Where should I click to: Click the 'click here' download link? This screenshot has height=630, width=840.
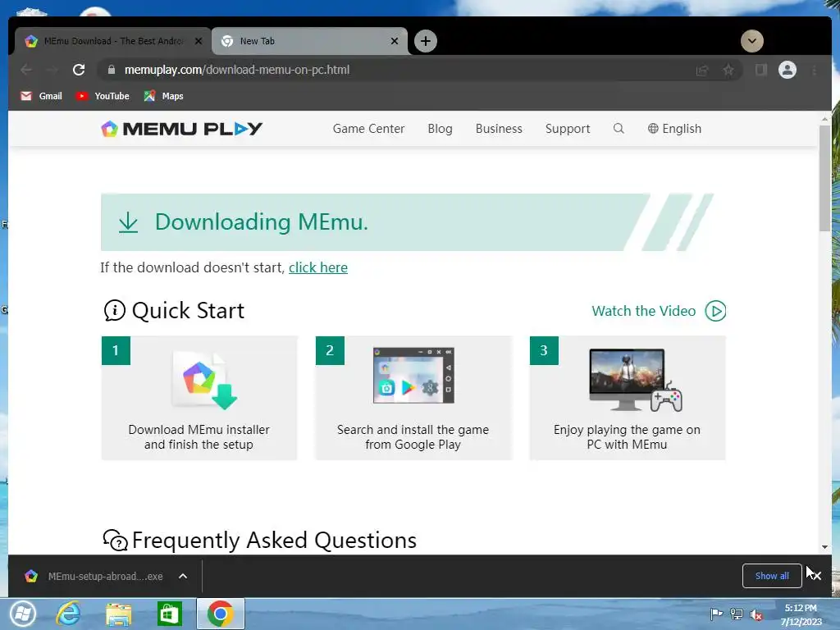pyautogui.click(x=318, y=267)
